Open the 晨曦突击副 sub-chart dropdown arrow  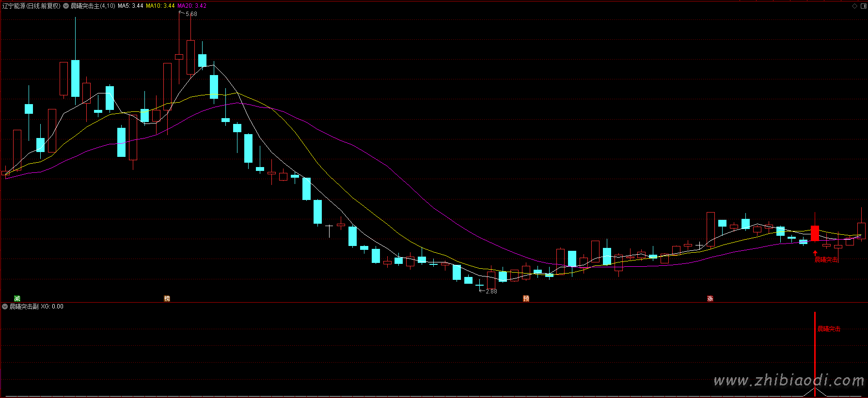coord(5,306)
